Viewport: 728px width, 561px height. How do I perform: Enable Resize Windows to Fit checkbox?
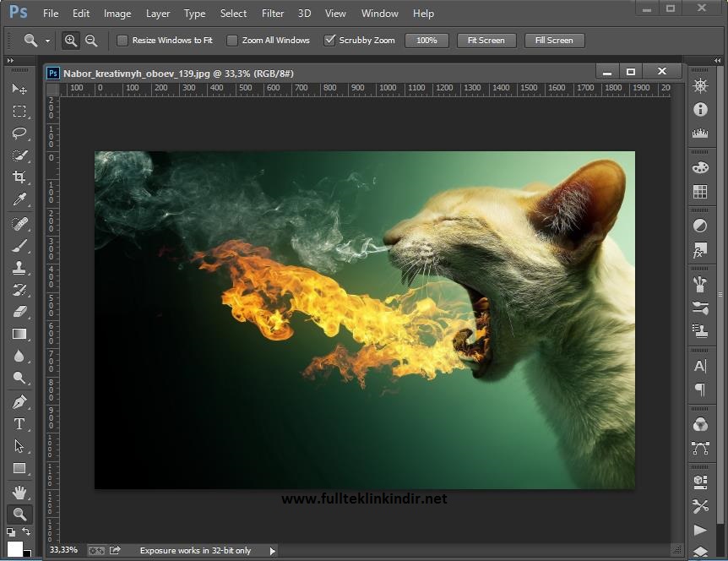[122, 41]
